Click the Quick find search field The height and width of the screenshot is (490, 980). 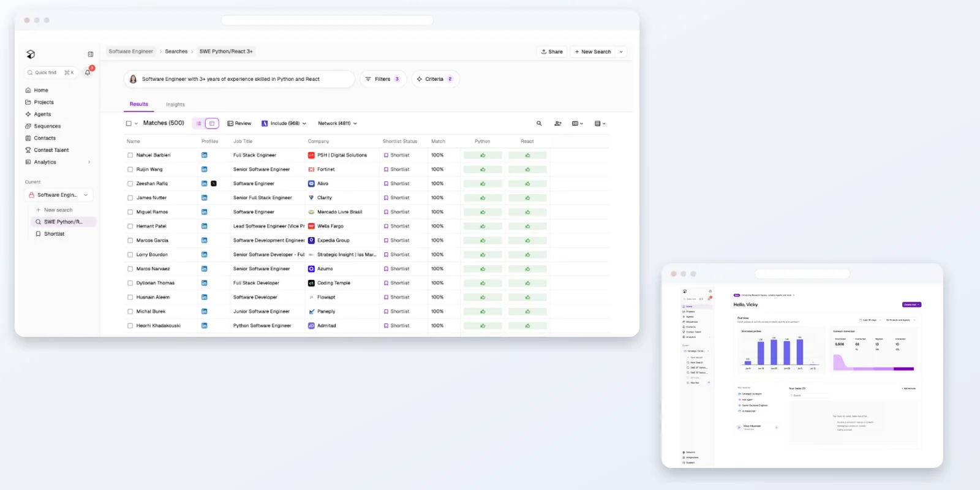point(51,73)
